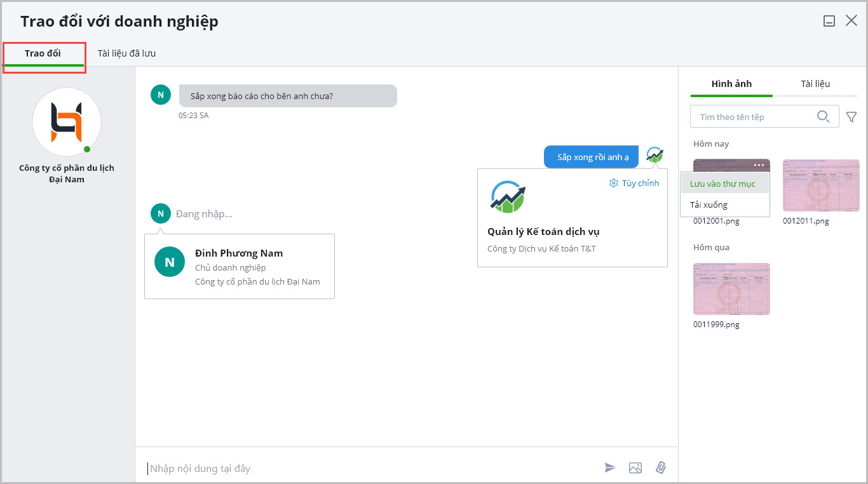Open the 0011999.png image thumbnail

(731, 289)
